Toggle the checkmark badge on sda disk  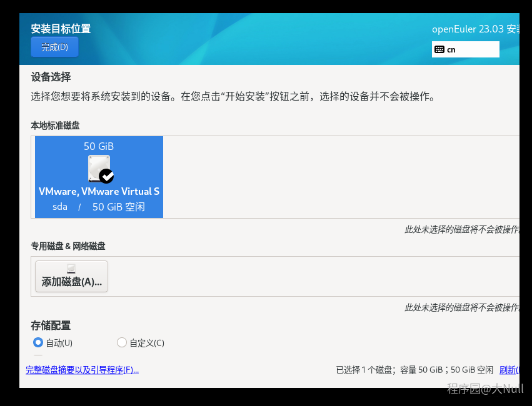(x=107, y=176)
